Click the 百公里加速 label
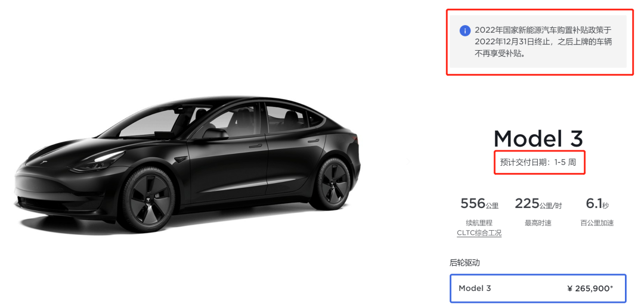 [597, 223]
